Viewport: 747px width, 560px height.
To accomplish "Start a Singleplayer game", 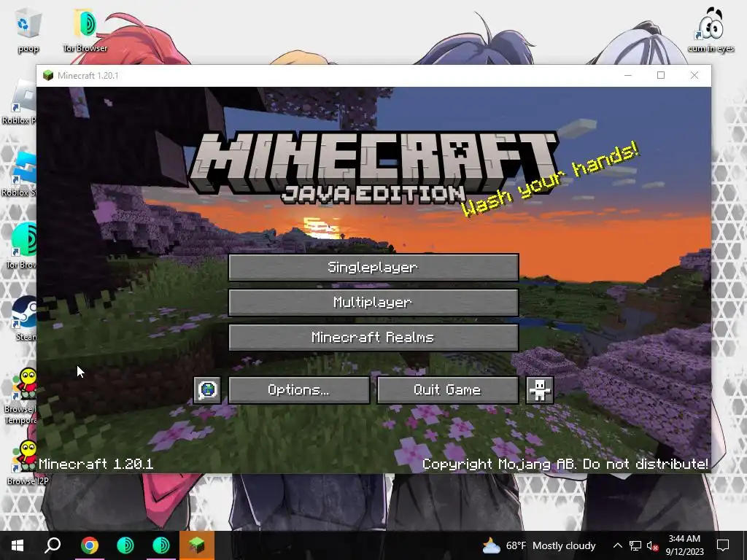I will coord(373,267).
